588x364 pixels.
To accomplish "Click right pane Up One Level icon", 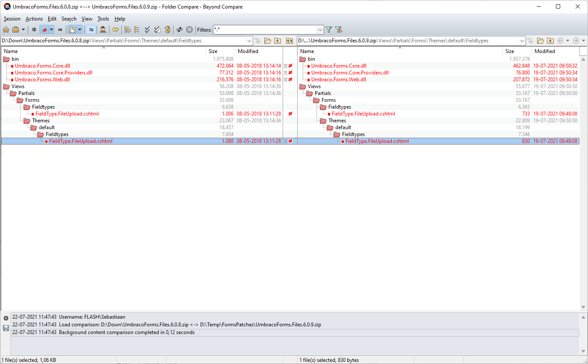I will click(x=550, y=41).
